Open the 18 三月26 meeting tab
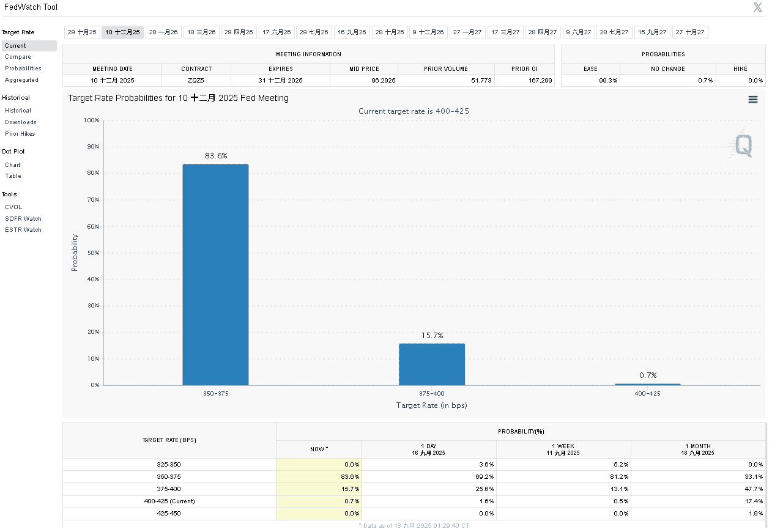 (x=201, y=32)
